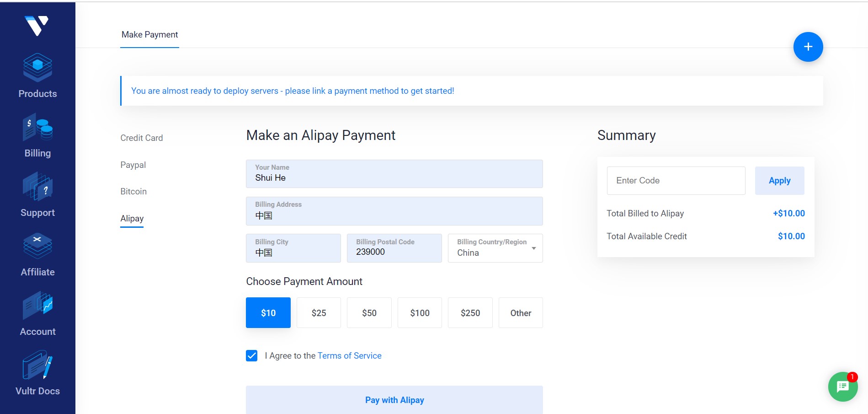Viewport: 868px width, 414px height.
Task: Choose the Other payment amount
Action: click(x=521, y=313)
